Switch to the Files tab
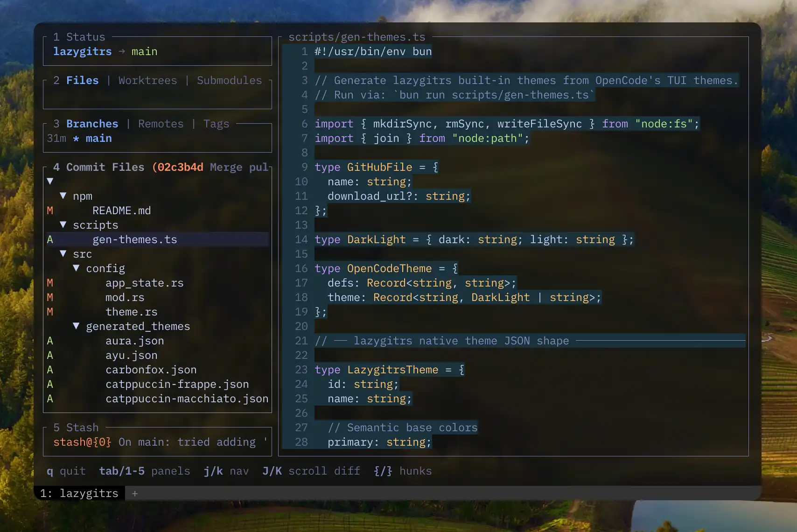This screenshot has width=797, height=532. pos(83,80)
